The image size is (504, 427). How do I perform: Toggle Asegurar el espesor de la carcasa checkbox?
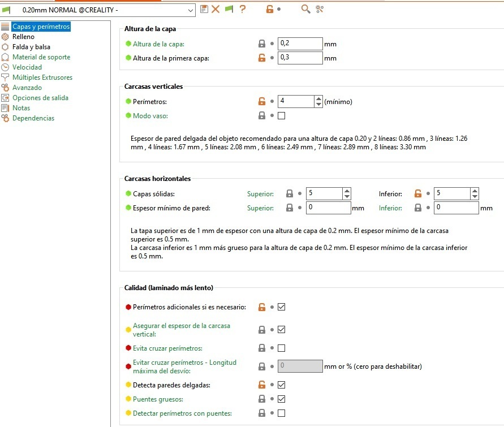[x=281, y=329]
